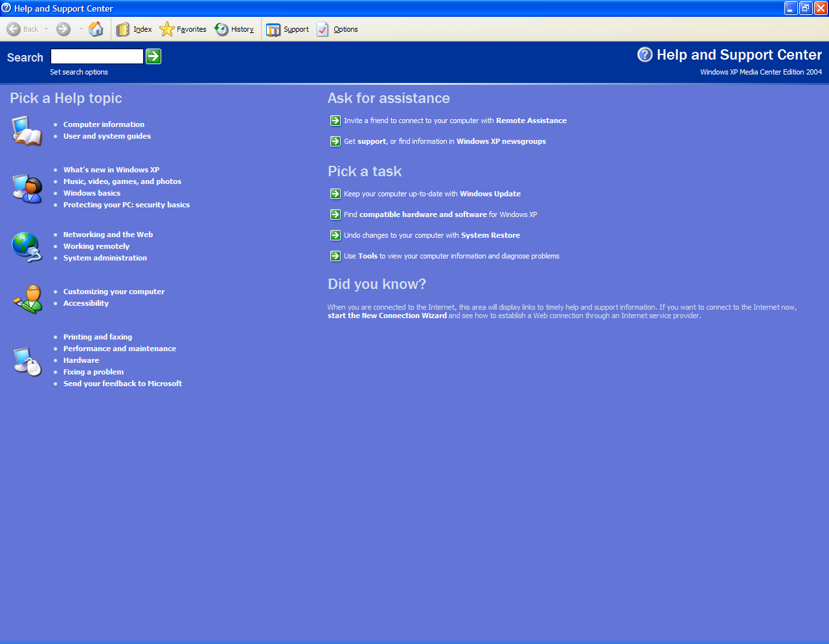Open the Options checklist icon

tap(323, 29)
